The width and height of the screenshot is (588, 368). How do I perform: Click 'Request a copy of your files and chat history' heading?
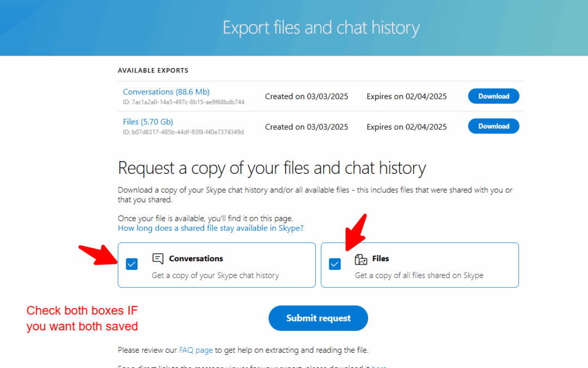coord(272,168)
